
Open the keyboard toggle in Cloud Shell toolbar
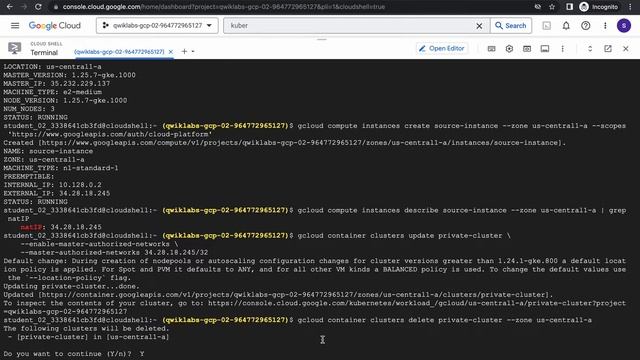coord(491,49)
